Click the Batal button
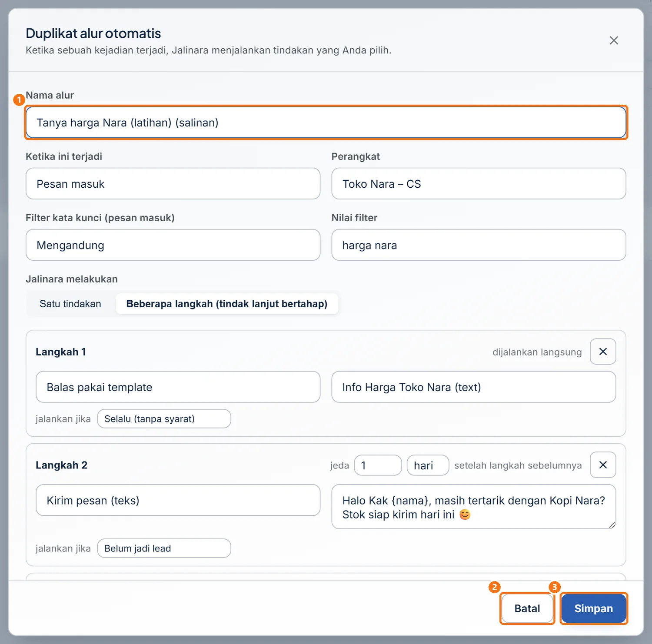The height and width of the screenshot is (644, 652). [x=527, y=608]
